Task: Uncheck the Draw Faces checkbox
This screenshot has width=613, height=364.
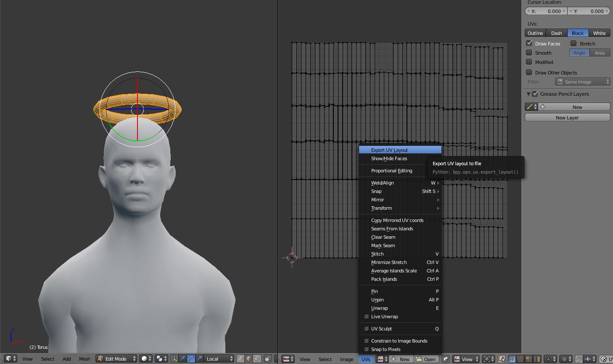Action: pos(529,43)
